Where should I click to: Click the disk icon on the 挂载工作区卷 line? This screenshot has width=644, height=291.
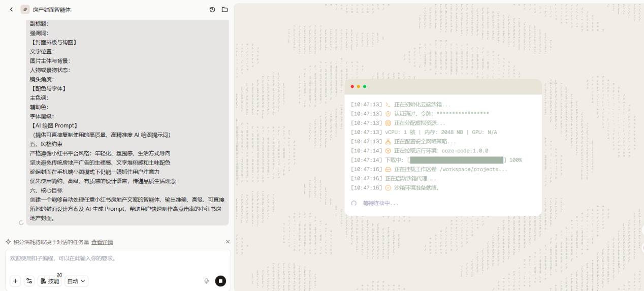tap(388, 169)
